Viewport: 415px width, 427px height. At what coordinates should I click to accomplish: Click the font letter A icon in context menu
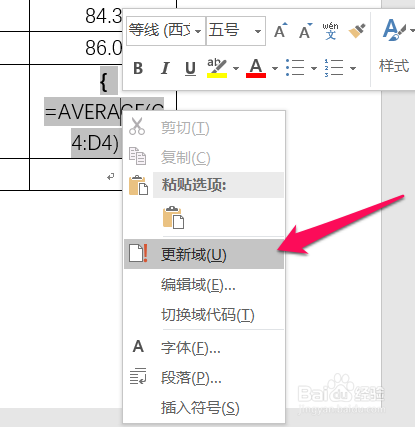(x=138, y=346)
